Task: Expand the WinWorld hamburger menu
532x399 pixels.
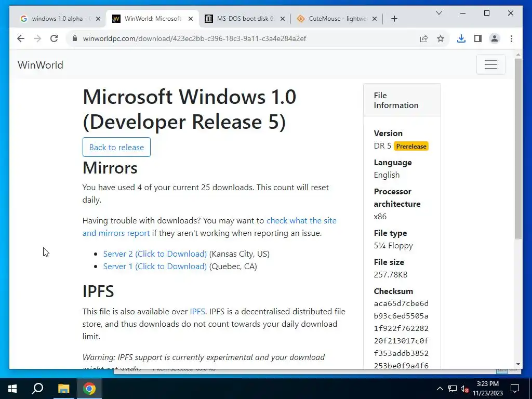Action: click(490, 64)
